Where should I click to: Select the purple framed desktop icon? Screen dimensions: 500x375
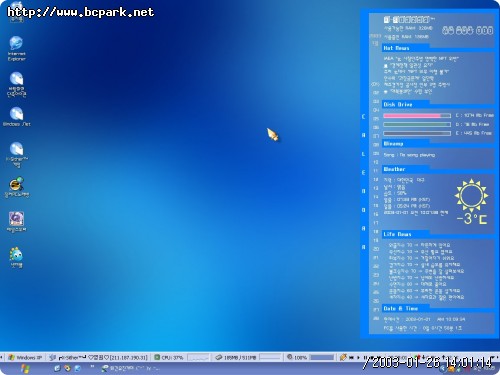pos(16,222)
